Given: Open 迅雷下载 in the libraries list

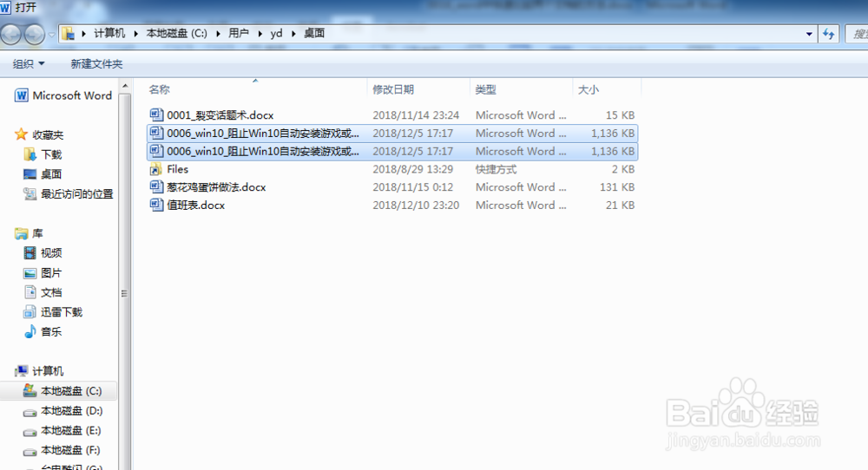Looking at the screenshot, I should point(62,312).
